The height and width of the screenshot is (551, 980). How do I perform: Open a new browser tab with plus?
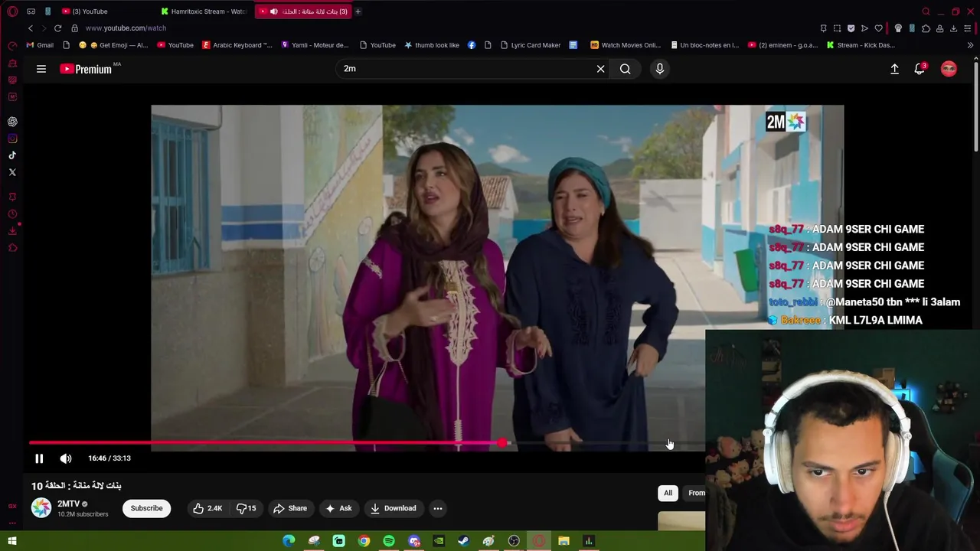tap(358, 11)
